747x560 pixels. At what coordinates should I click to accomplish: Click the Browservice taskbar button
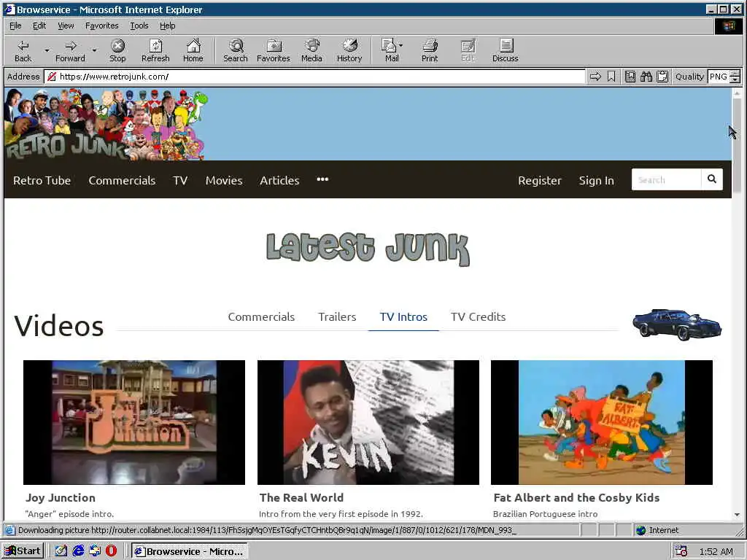coord(190,551)
